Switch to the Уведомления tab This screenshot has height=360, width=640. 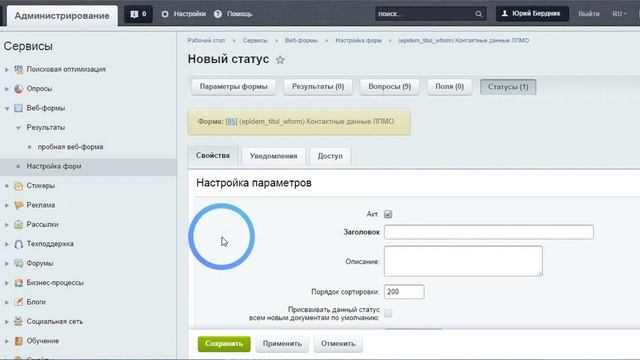[273, 156]
